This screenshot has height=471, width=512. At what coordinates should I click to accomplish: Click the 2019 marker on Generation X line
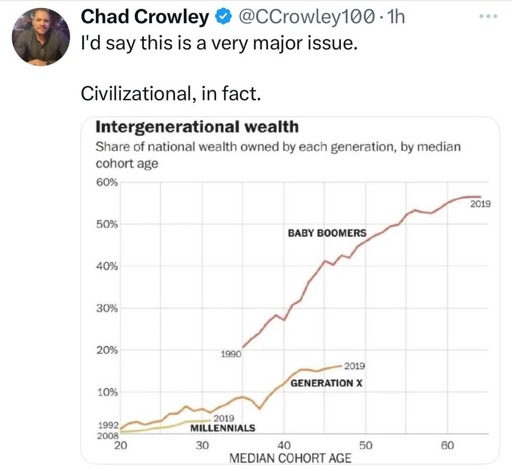[x=354, y=366]
